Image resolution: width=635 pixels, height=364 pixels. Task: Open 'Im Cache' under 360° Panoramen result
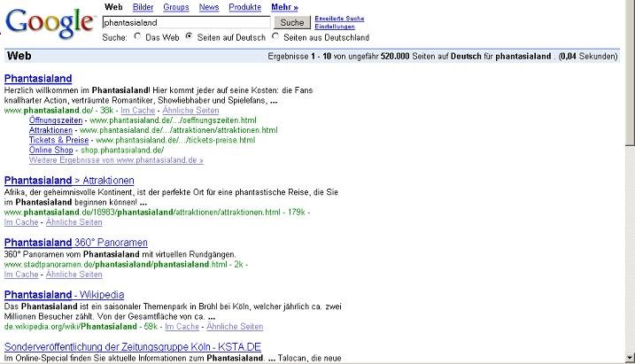tap(21, 275)
